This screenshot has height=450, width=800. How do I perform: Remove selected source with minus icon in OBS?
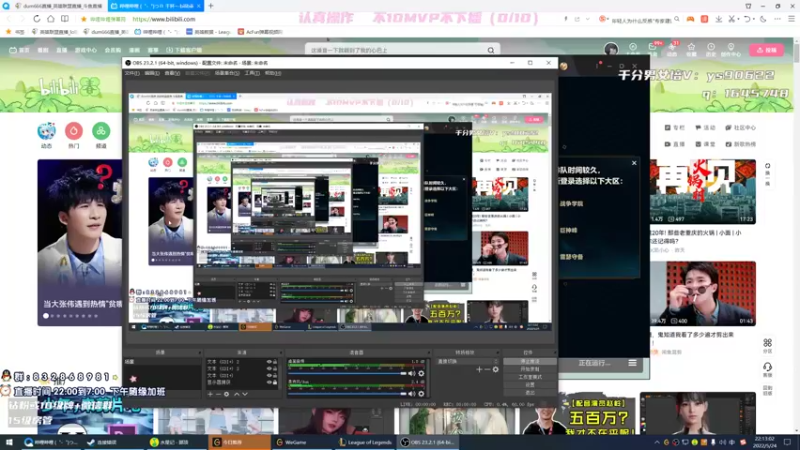[x=218, y=394]
